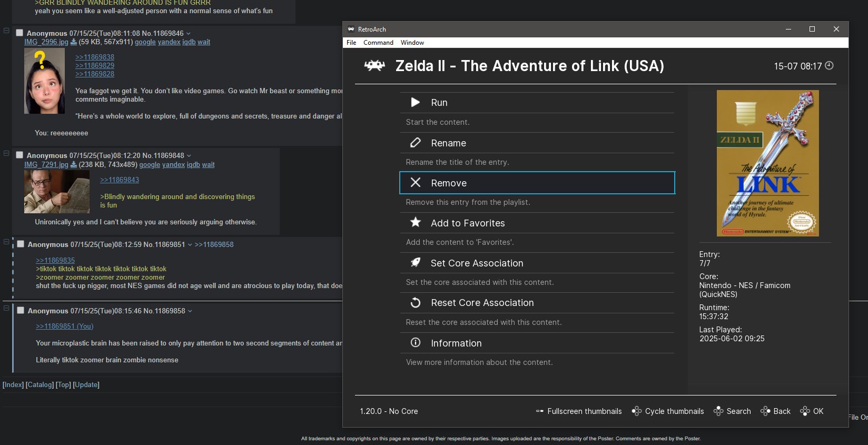The width and height of the screenshot is (868, 445).
Task: Click the Remove X icon
Action: pyautogui.click(x=416, y=182)
